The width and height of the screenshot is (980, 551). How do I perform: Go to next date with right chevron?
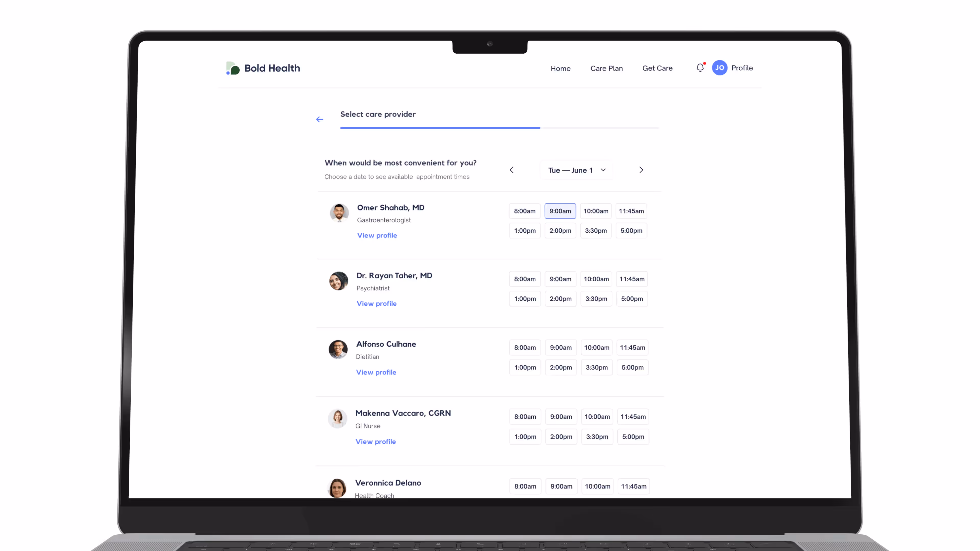641,170
